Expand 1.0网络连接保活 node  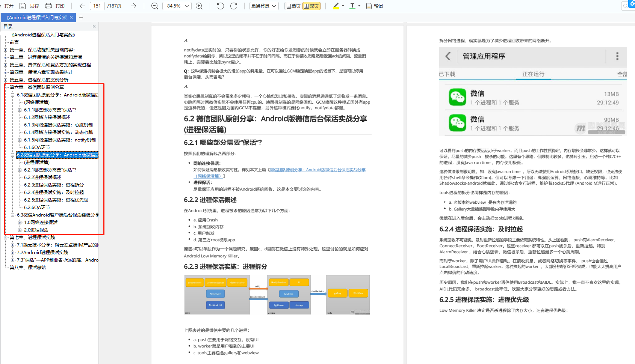click(x=20, y=223)
